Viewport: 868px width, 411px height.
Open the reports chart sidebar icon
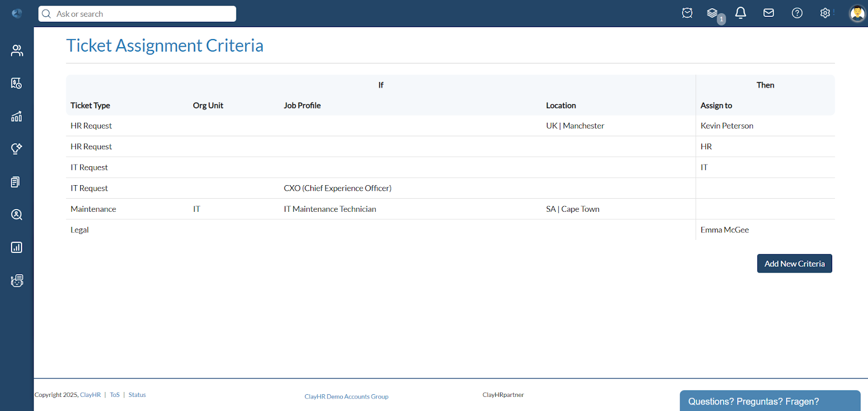(17, 248)
